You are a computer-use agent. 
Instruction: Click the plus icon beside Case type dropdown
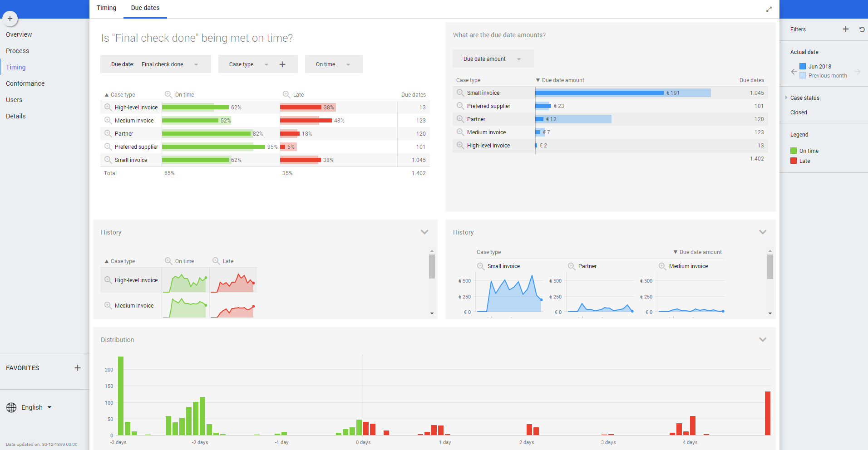pos(282,64)
